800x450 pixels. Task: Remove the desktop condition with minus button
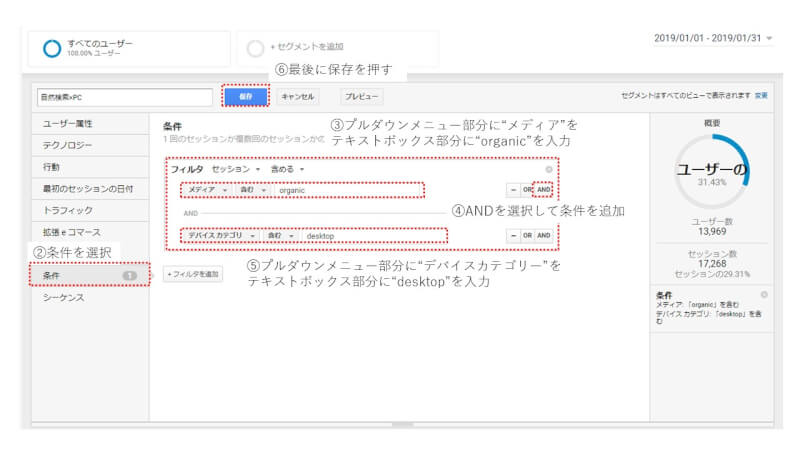coord(513,235)
